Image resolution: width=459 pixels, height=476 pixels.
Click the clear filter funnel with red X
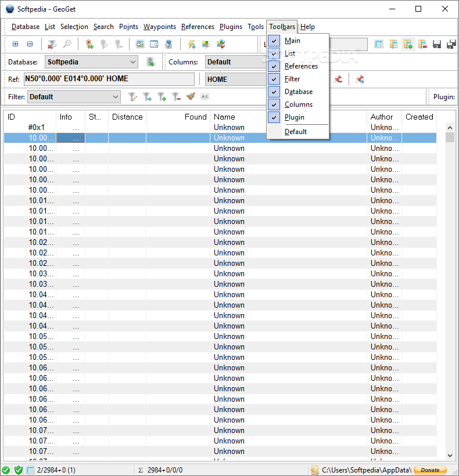pyautogui.click(x=52, y=44)
